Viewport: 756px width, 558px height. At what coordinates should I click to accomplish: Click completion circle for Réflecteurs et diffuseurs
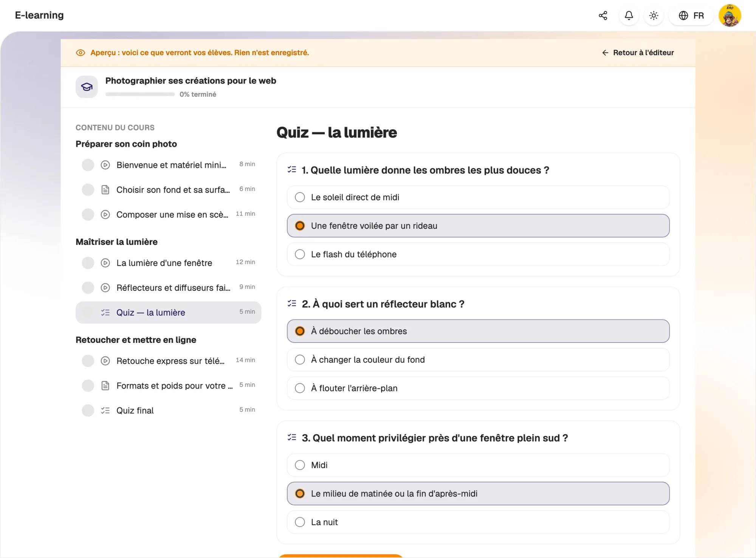(x=88, y=288)
